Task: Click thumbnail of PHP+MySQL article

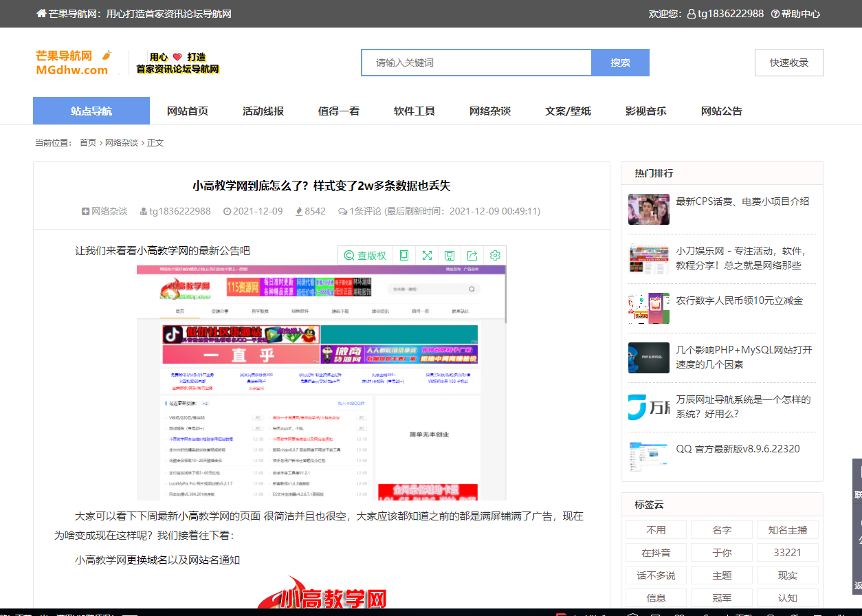Action: 649,357
